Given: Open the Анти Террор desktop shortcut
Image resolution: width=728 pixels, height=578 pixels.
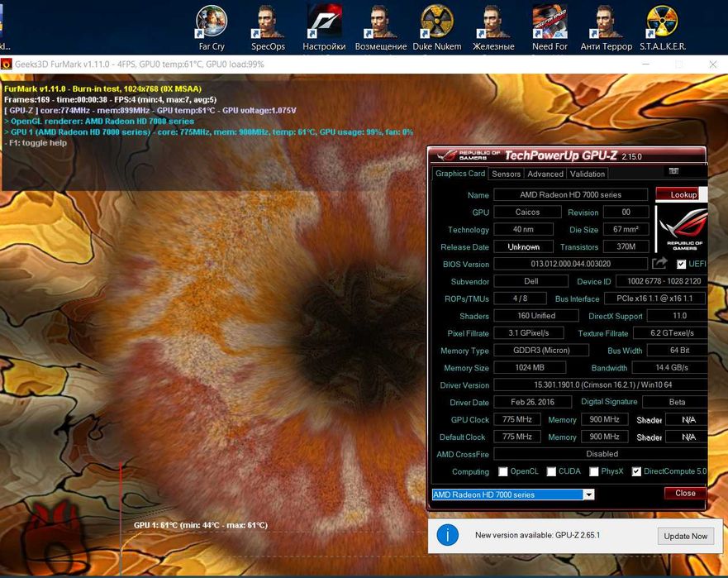Looking at the screenshot, I should click(607, 28).
